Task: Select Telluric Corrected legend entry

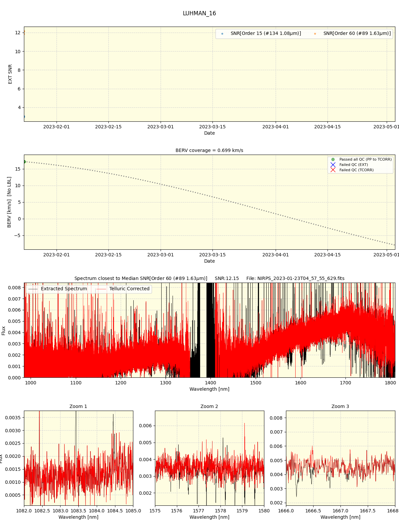Action: (123, 289)
